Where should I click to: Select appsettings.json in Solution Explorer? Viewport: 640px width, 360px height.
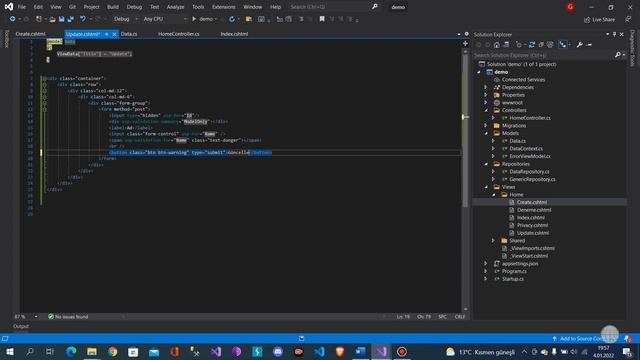pos(520,264)
